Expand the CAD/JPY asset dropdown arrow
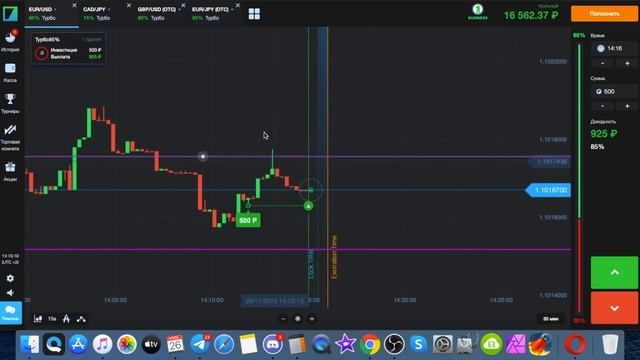The height and width of the screenshot is (360, 640). [x=109, y=9]
